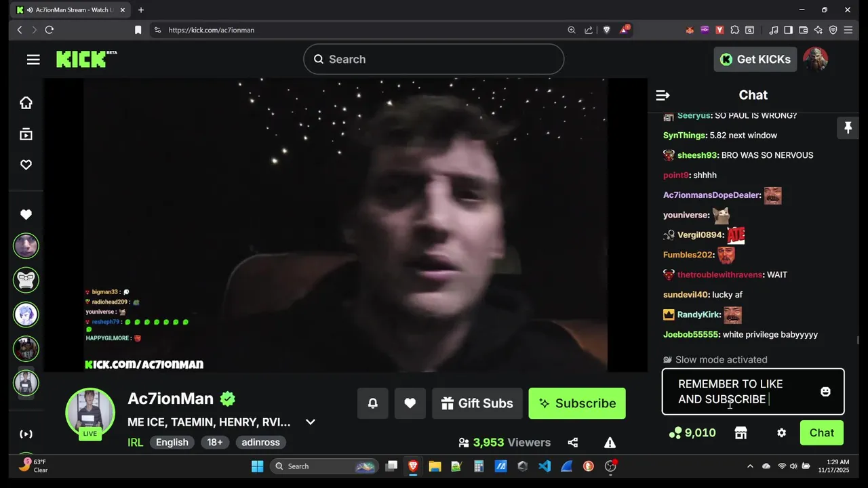Click the filled heart icon in the sidebar

click(x=26, y=215)
